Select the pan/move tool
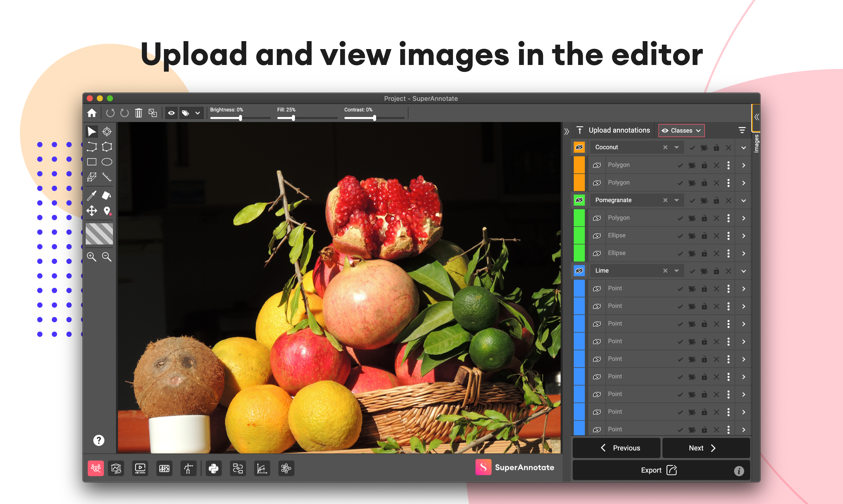Image resolution: width=843 pixels, height=504 pixels. [x=92, y=211]
